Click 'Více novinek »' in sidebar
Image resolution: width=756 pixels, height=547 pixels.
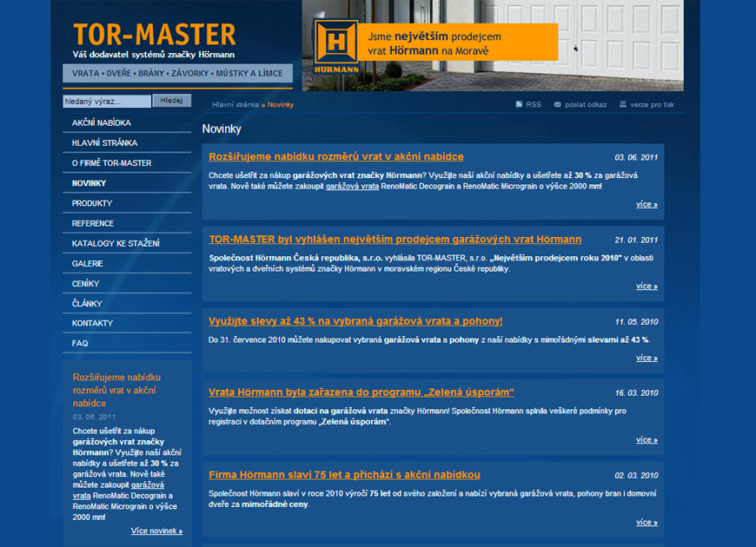156,531
